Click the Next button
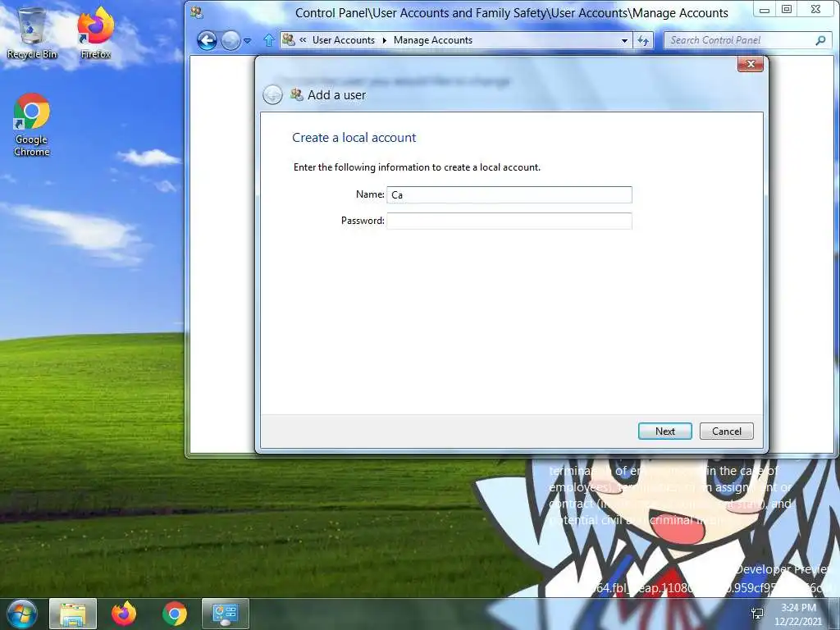Viewport: 840px width, 630px height. click(x=664, y=431)
